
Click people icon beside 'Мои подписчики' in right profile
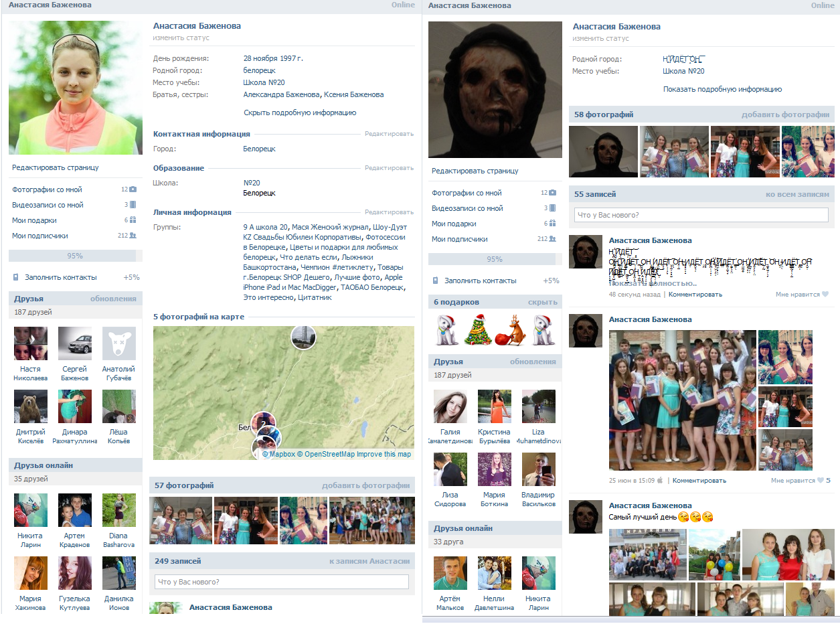click(x=552, y=239)
